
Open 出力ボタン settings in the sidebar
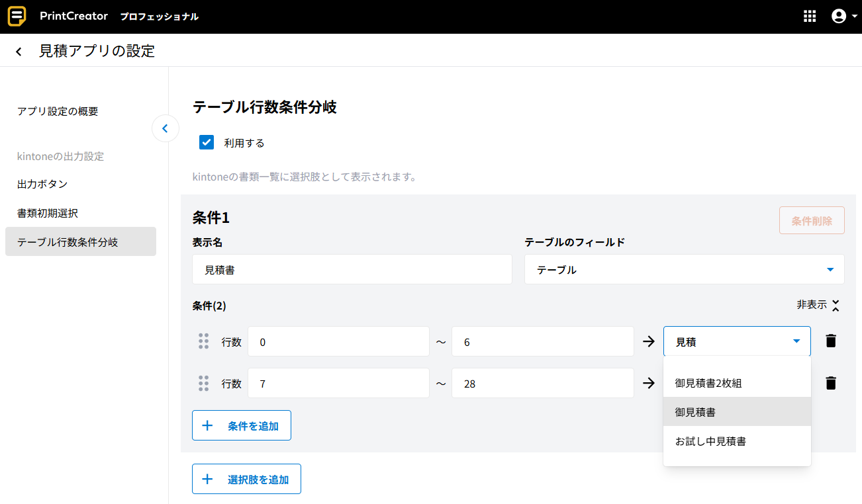[x=42, y=184]
